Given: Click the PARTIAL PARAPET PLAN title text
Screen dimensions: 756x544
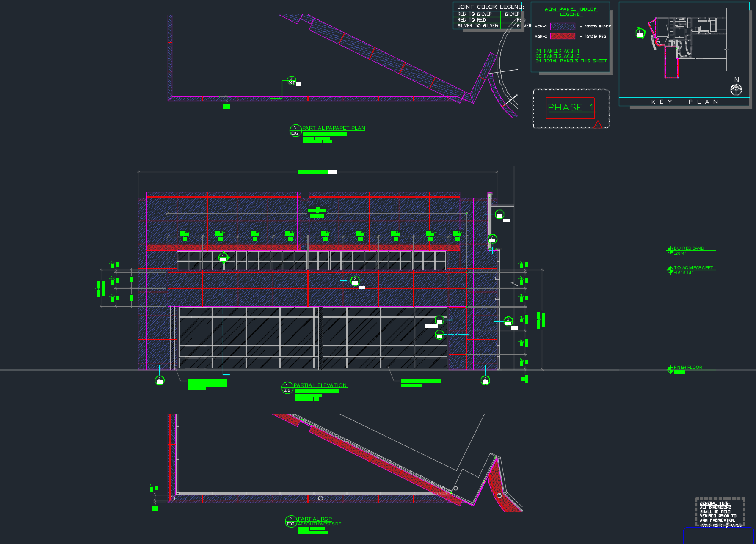Looking at the screenshot, I should [334, 128].
